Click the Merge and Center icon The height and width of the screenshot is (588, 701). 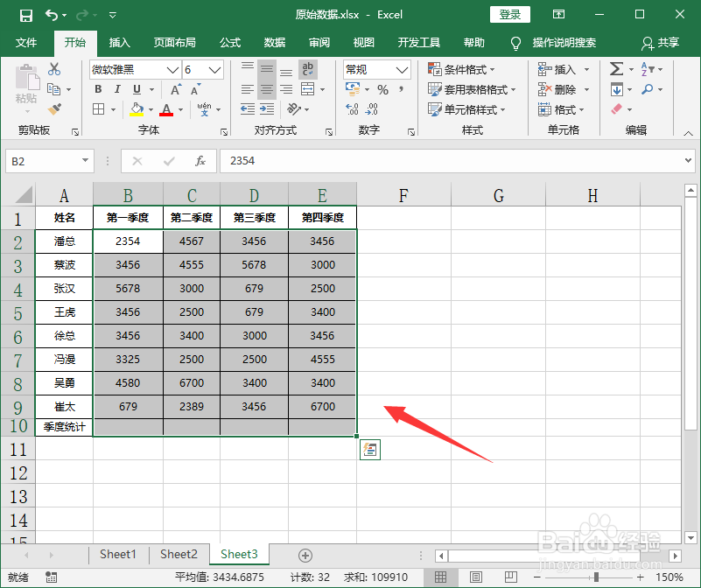307,89
